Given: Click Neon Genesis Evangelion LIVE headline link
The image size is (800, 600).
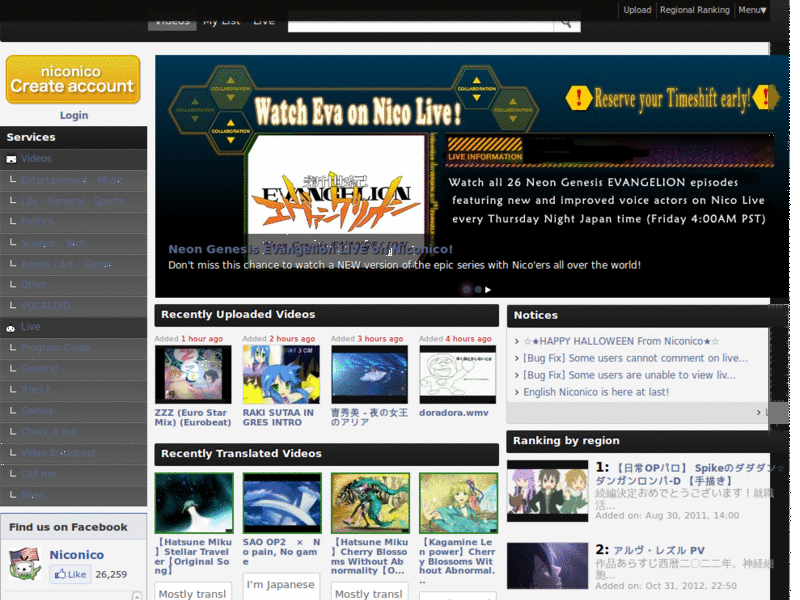Looking at the screenshot, I should (310, 249).
